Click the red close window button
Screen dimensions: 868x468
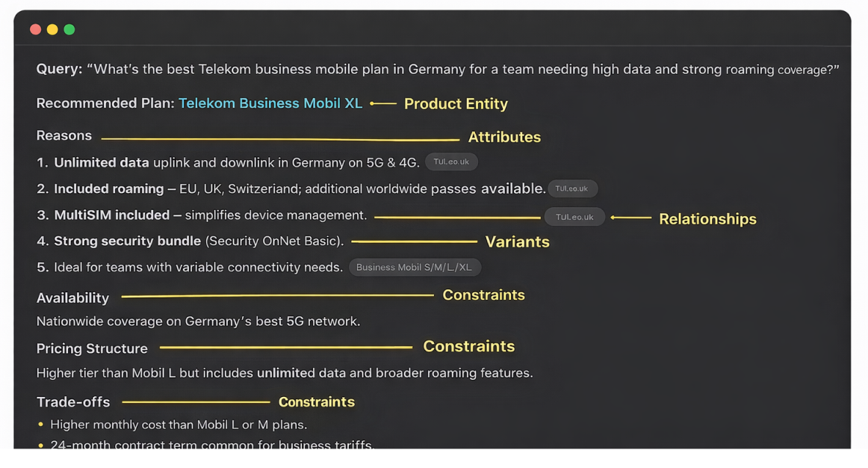tap(35, 29)
